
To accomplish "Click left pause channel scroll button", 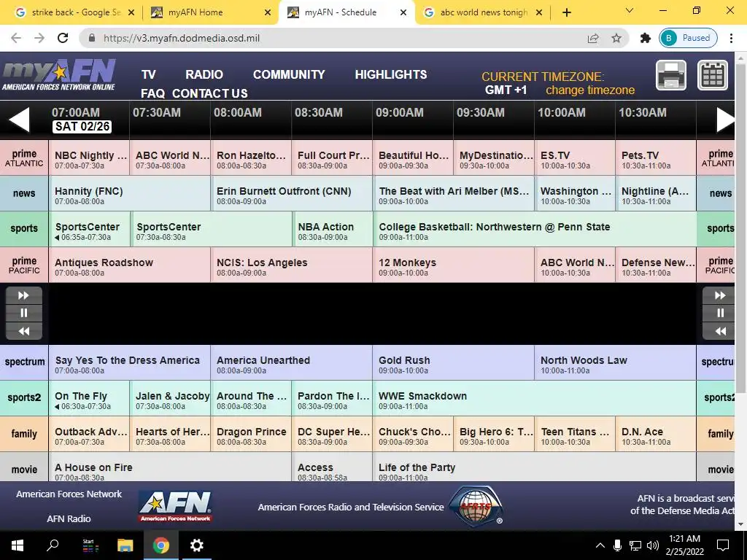I will 24,313.
